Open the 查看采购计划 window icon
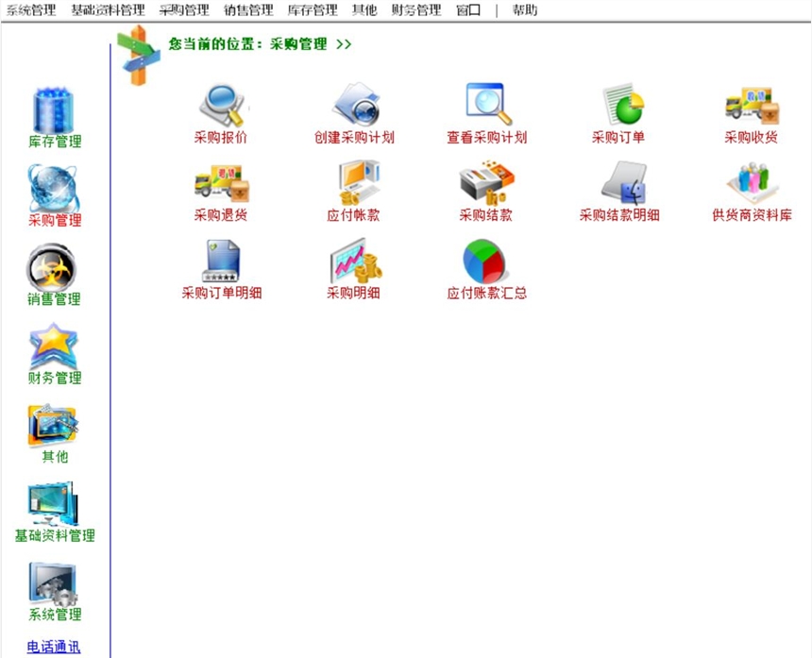Viewport: 812px width, 658px height. [488, 104]
